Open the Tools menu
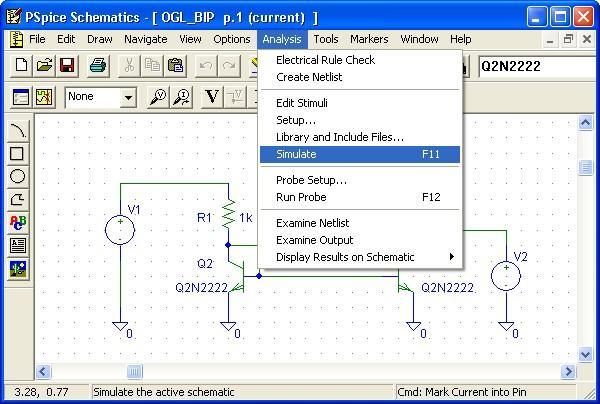Screen dimensions: 600x404 click(x=326, y=39)
